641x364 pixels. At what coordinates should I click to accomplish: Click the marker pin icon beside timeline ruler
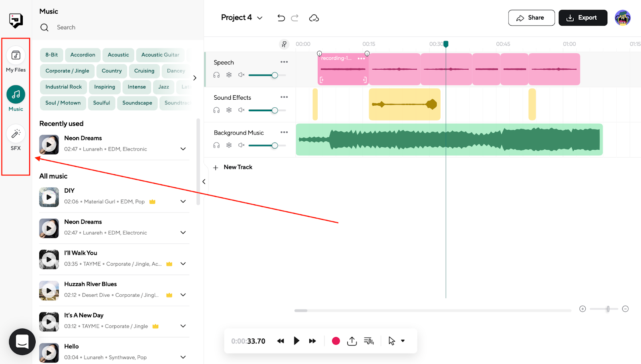284,44
